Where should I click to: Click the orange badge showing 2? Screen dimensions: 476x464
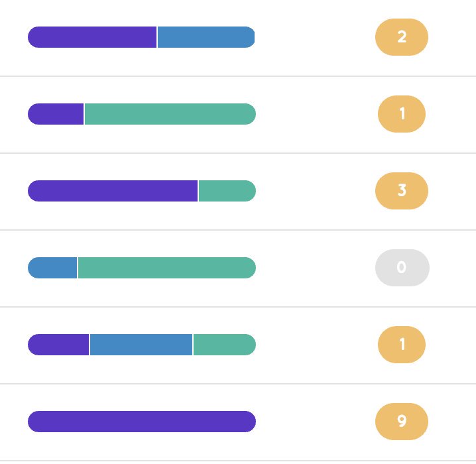coord(402,37)
